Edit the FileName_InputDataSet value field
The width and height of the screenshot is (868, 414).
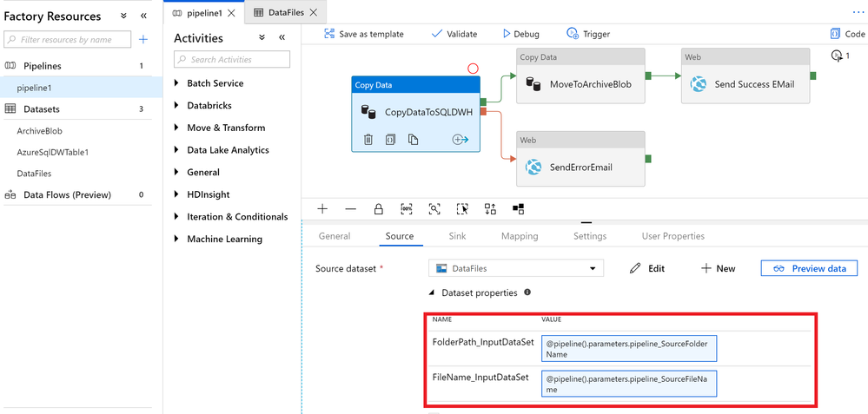tap(629, 384)
